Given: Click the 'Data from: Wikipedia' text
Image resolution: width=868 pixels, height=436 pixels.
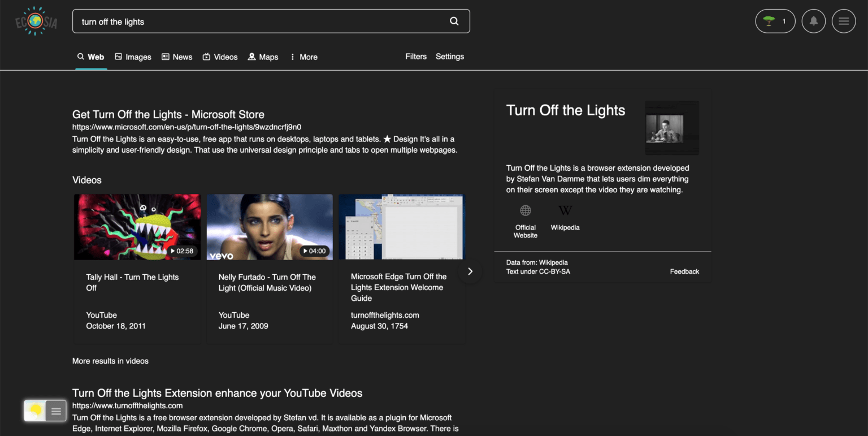Looking at the screenshot, I should (x=537, y=262).
